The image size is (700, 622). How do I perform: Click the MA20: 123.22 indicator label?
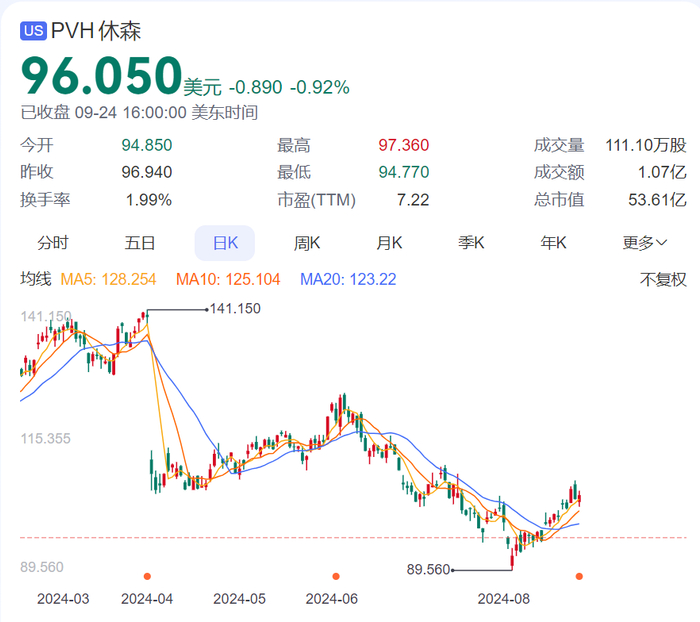pyautogui.click(x=348, y=280)
